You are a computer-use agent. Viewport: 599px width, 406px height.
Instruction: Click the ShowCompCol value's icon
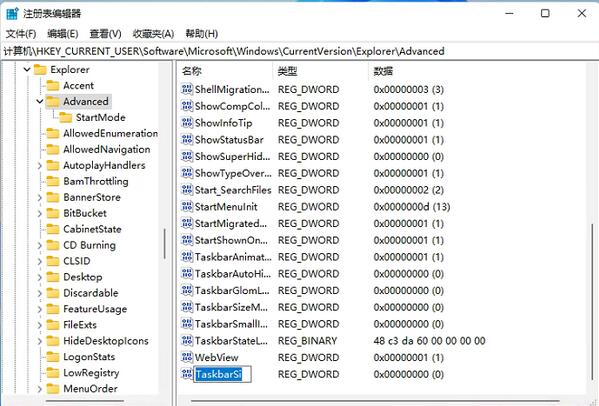[187, 106]
